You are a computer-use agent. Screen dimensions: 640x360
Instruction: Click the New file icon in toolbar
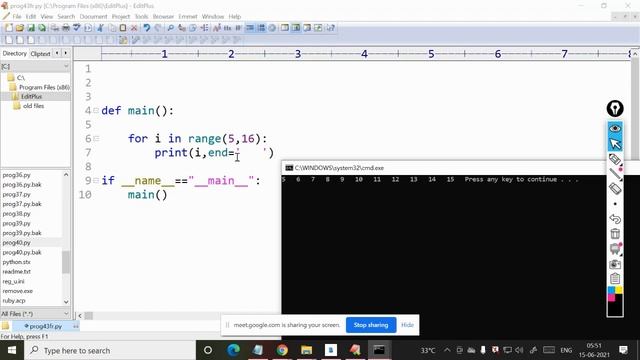point(9,28)
